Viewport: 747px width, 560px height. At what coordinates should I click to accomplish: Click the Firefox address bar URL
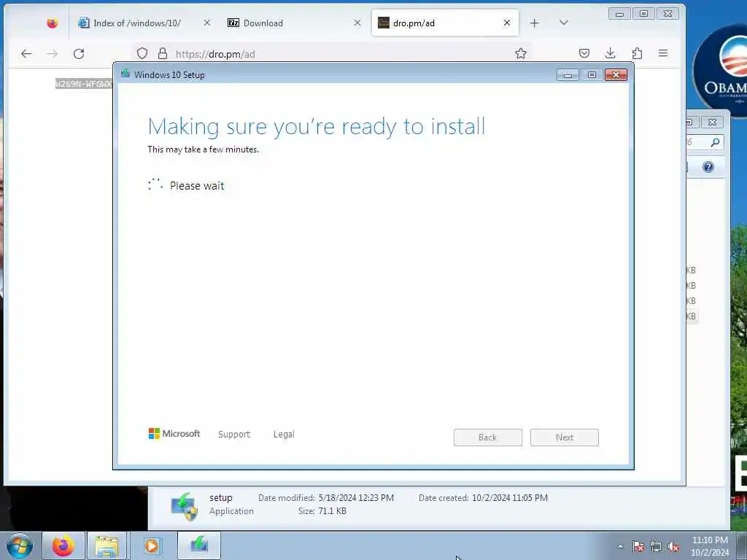coord(215,54)
